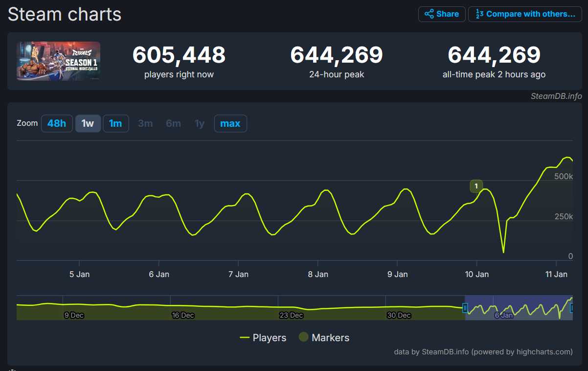Click the 24-hour peak label

coord(337,75)
